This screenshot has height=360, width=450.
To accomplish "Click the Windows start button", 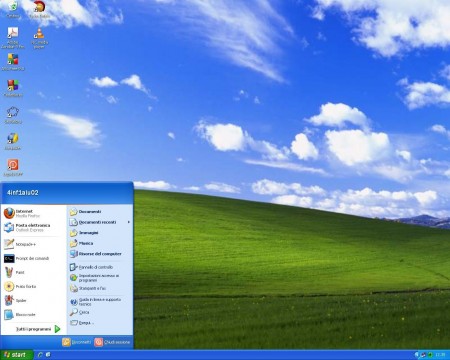I will [x=16, y=355].
